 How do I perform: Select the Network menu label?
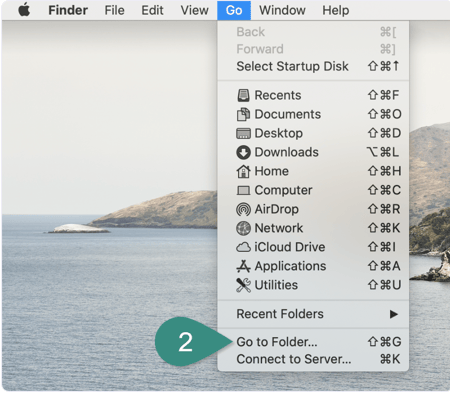[x=279, y=228]
